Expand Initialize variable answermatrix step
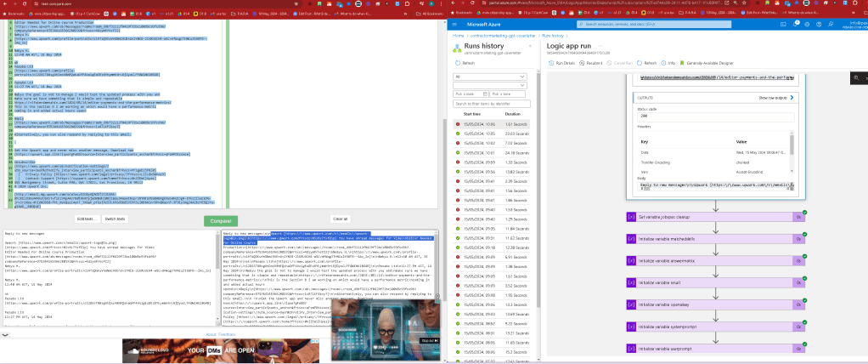This screenshot has height=364, width=868. coord(716,260)
